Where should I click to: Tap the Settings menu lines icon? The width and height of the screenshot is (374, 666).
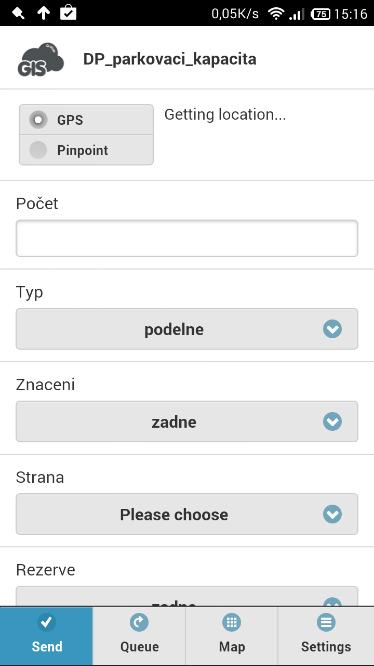coord(326,623)
